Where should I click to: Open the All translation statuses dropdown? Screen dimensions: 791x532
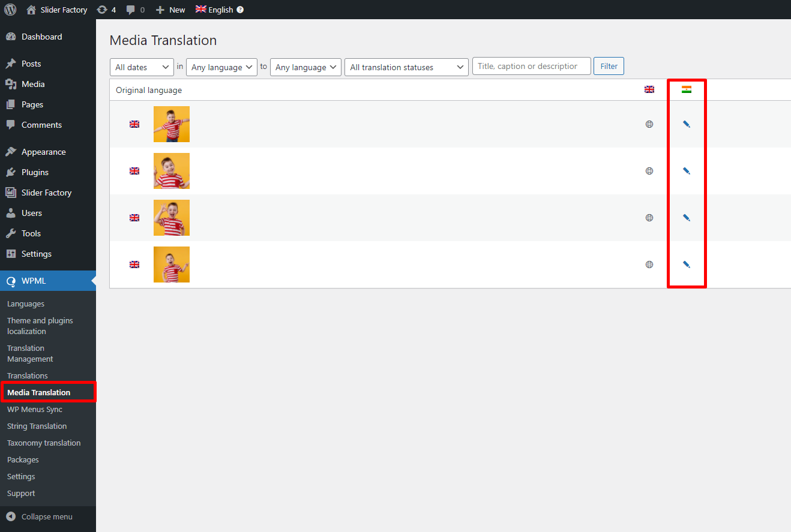click(406, 67)
